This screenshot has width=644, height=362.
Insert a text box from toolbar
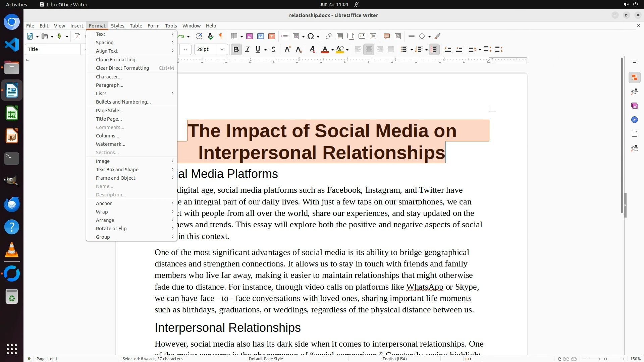pyautogui.click(x=272, y=36)
